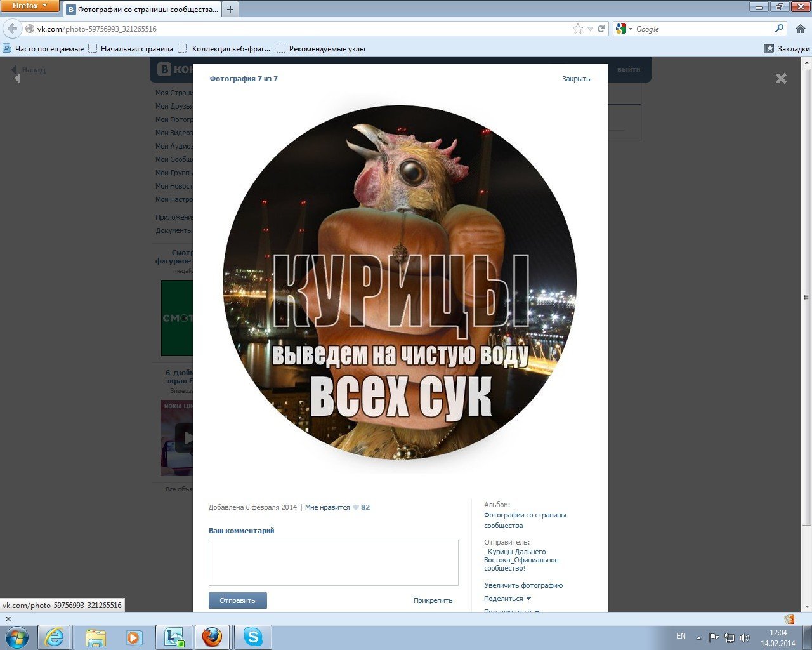Open the volume speaker tray icon
The height and width of the screenshot is (650, 812).
tap(745, 637)
